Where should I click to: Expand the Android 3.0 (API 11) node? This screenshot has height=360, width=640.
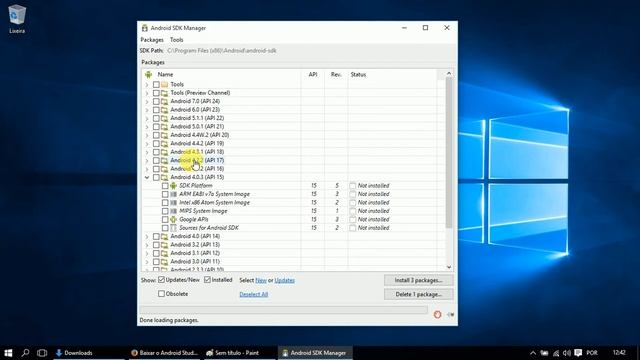tap(147, 262)
